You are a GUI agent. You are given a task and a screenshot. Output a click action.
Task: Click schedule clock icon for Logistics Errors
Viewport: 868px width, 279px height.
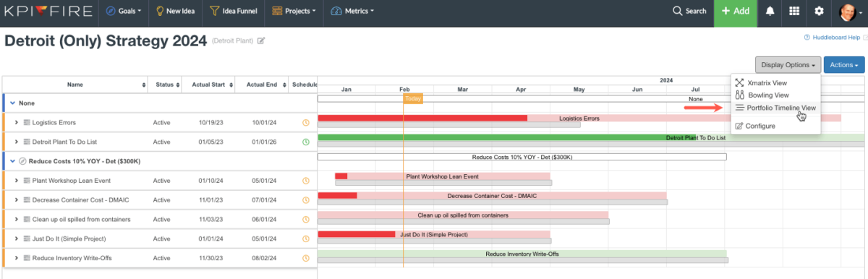[305, 123]
